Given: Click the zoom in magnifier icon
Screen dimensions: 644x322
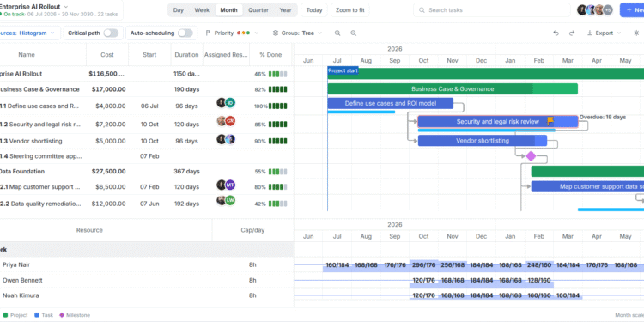Looking at the screenshot, I should coord(337,33).
